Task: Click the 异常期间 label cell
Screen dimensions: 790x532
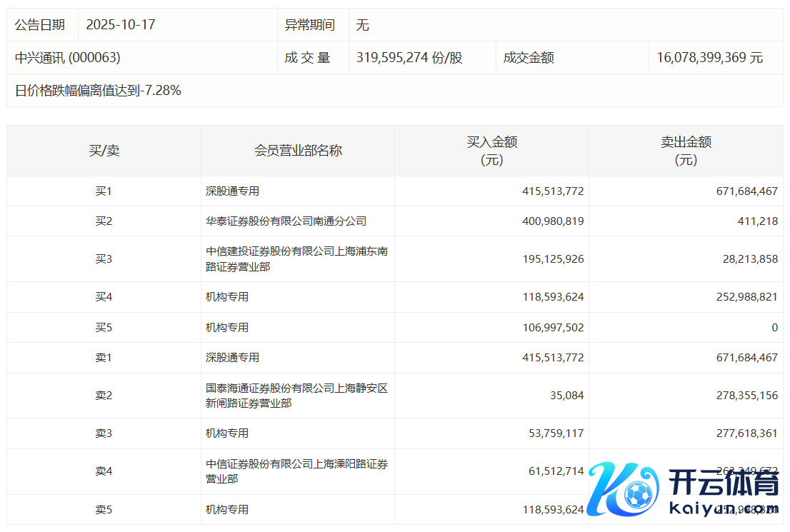Action: point(309,25)
